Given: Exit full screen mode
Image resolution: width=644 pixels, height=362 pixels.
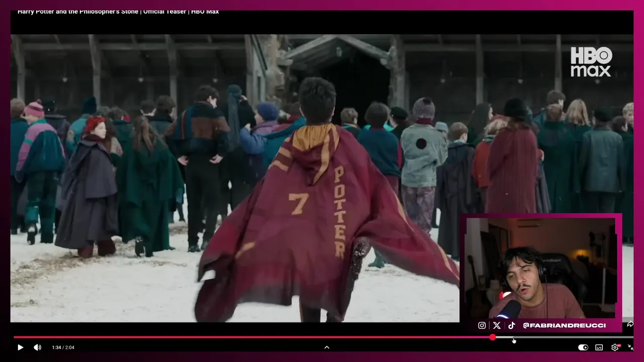Looking at the screenshot, I should (x=630, y=347).
